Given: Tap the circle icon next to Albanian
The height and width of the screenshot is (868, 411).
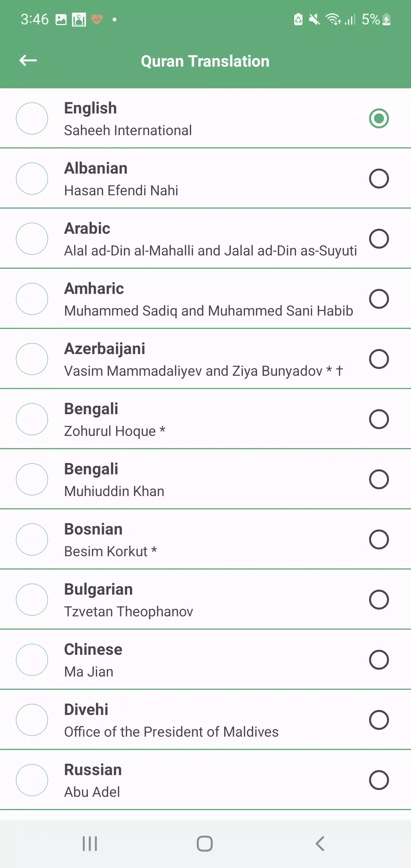Looking at the screenshot, I should click(x=32, y=179).
